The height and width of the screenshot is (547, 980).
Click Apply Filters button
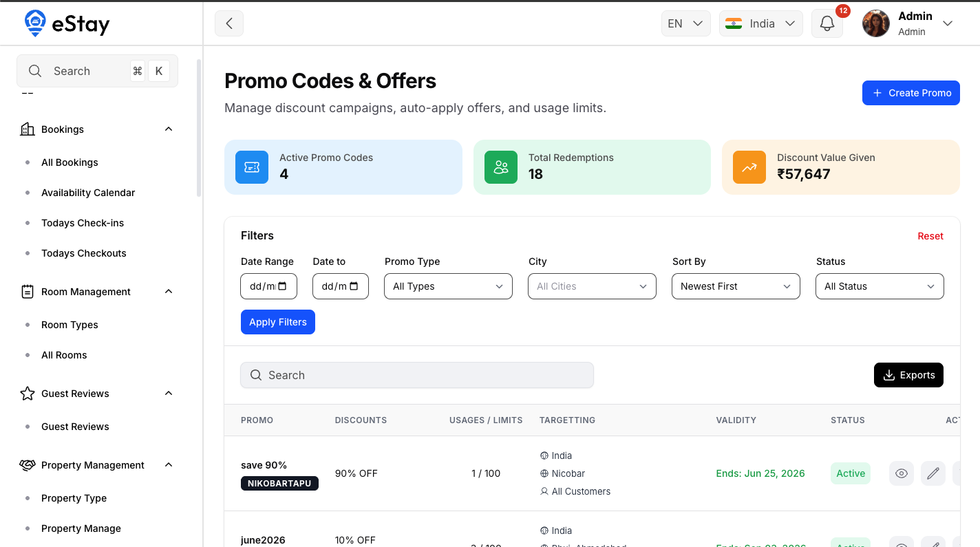pos(278,322)
